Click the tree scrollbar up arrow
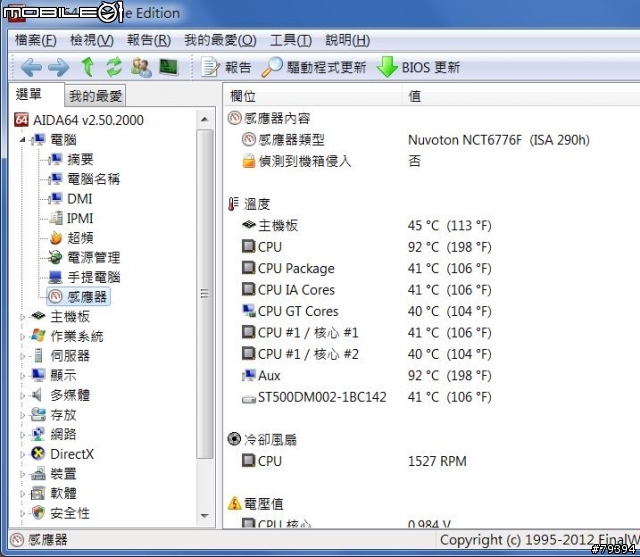This screenshot has height=557, width=640. [204, 119]
